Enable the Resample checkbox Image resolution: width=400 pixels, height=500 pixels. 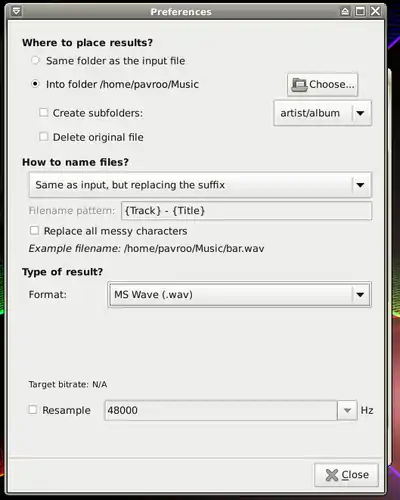coord(33,410)
